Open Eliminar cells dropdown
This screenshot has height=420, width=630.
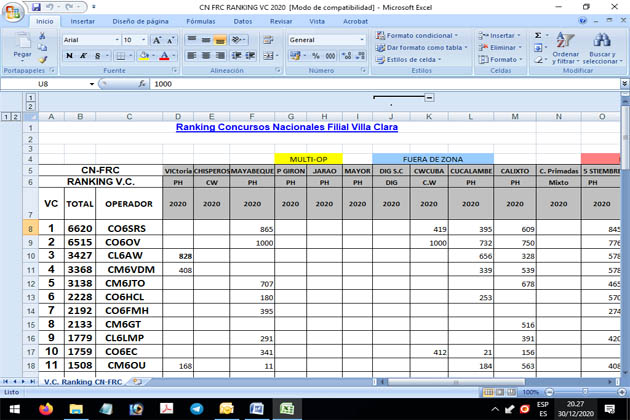[500, 47]
